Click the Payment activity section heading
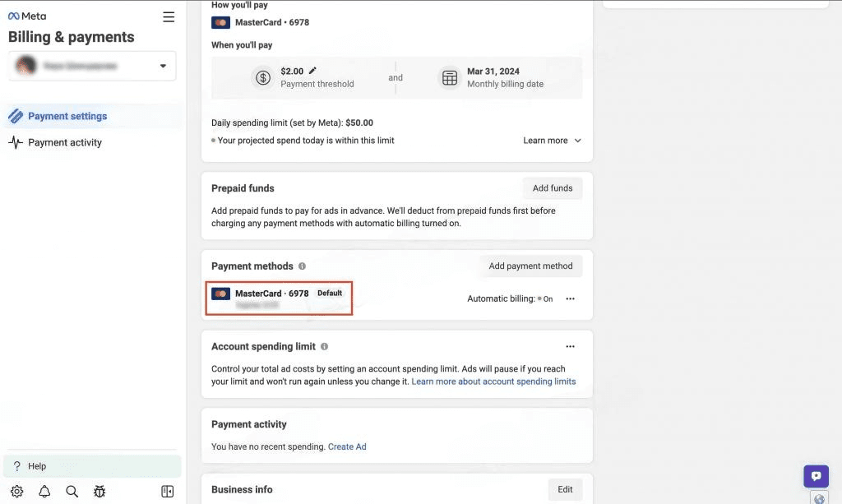This screenshot has height=504, width=842. coord(248,424)
